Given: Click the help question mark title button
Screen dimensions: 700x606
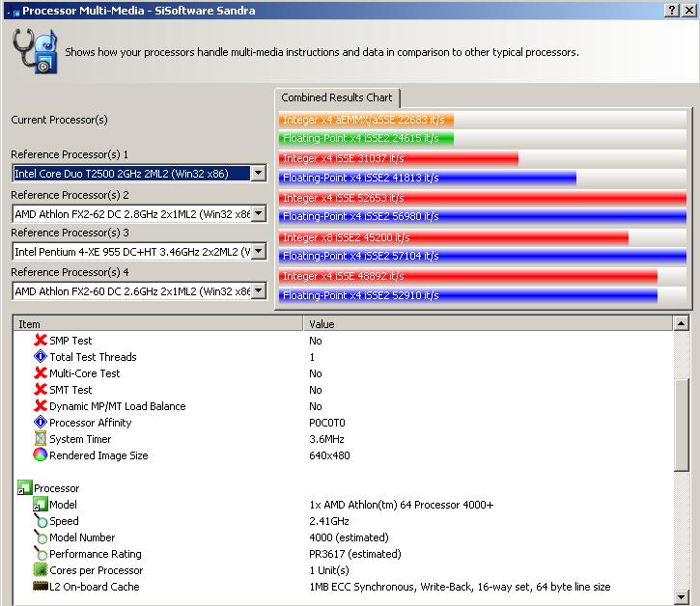Looking at the screenshot, I should click(672, 11).
